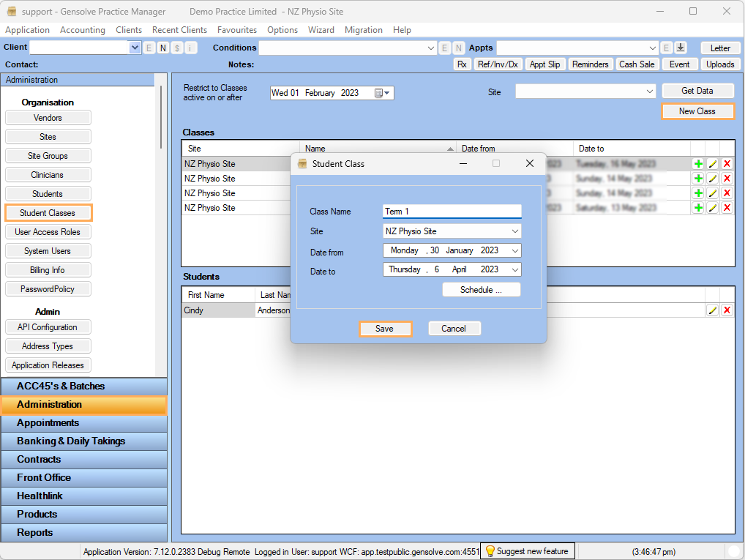Click the Administration sidebar vertical scrollbar

[161, 117]
